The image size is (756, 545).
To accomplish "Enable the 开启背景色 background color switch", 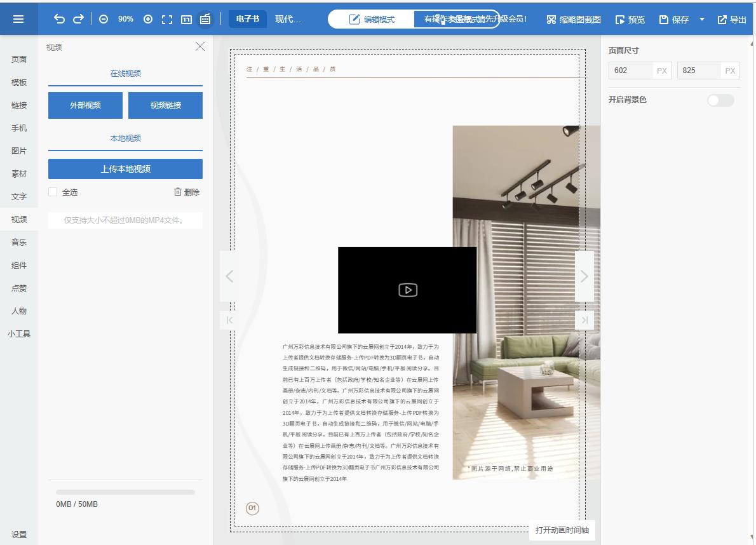I will (720, 100).
